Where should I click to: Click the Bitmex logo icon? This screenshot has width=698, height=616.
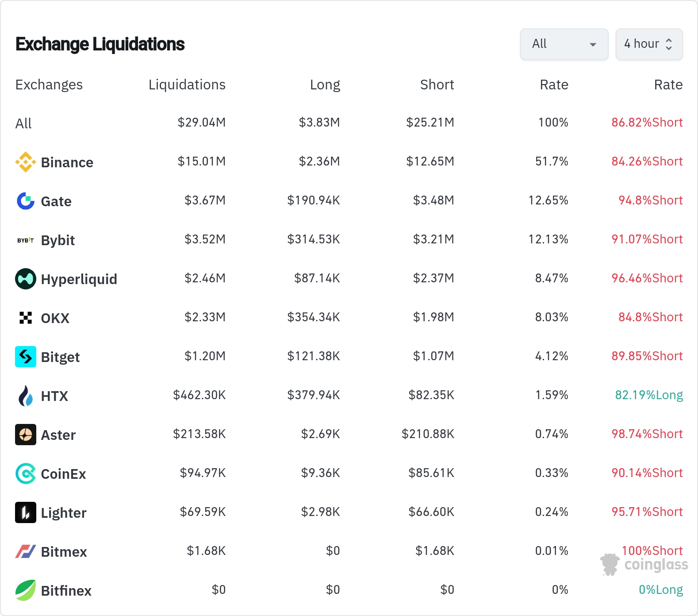coord(26,551)
